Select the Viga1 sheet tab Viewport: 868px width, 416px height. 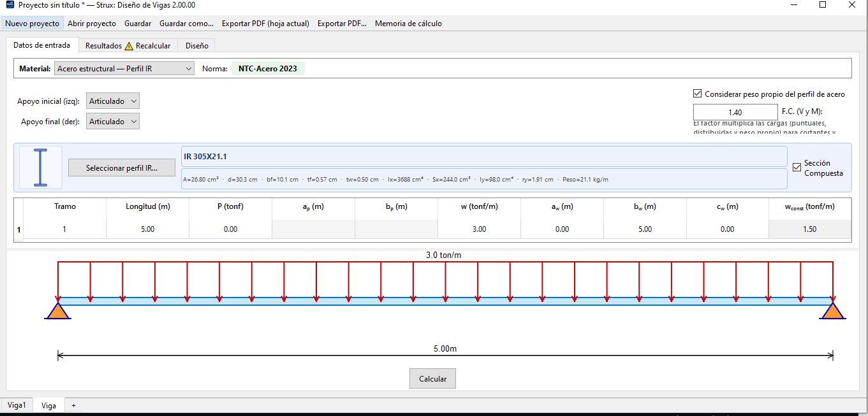click(x=17, y=405)
